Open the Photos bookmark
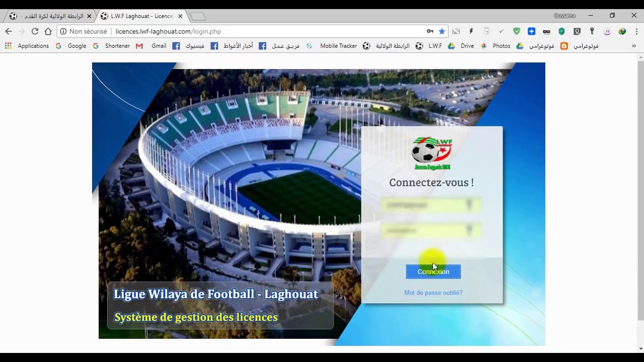Image resolution: width=644 pixels, height=362 pixels. pos(495,46)
